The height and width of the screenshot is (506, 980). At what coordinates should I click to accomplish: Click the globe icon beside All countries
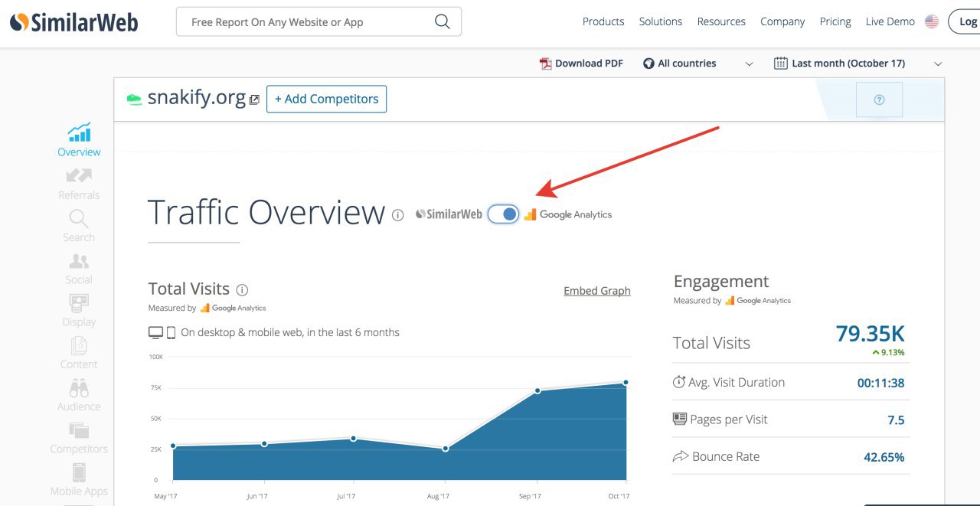coord(648,64)
